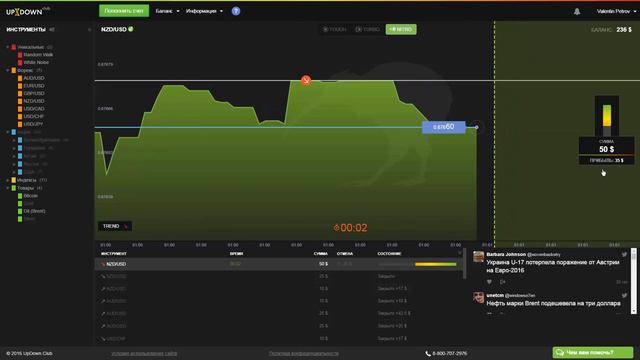Open the Чем вам помочь? chat button

(593, 352)
